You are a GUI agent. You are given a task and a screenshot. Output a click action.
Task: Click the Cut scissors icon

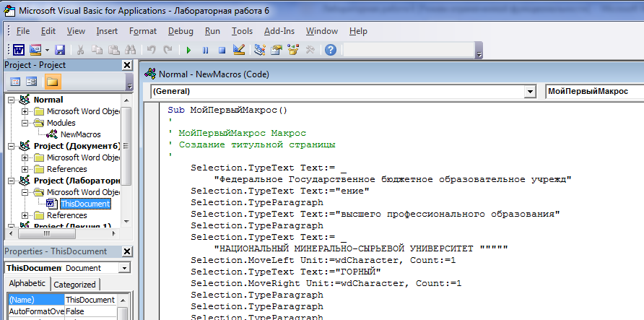click(x=81, y=50)
